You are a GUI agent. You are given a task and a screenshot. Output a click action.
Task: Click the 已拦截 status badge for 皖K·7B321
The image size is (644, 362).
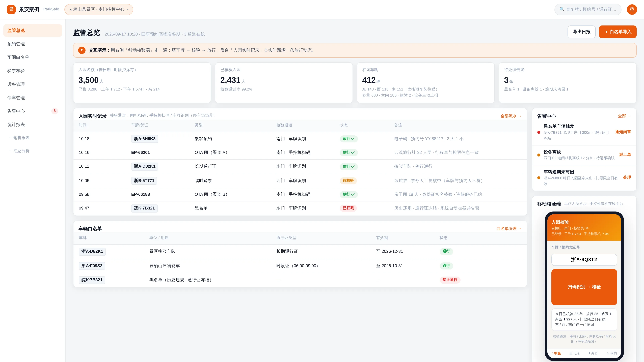[x=348, y=208]
